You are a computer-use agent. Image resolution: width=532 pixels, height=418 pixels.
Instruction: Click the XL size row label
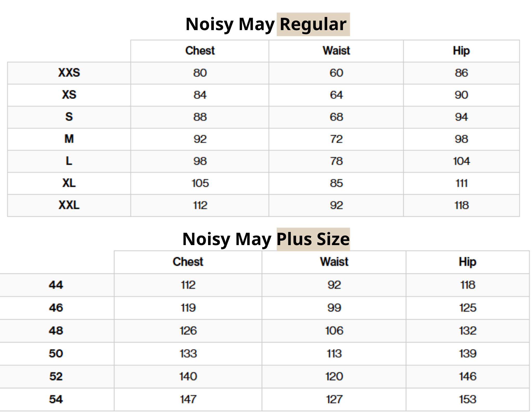[69, 183]
